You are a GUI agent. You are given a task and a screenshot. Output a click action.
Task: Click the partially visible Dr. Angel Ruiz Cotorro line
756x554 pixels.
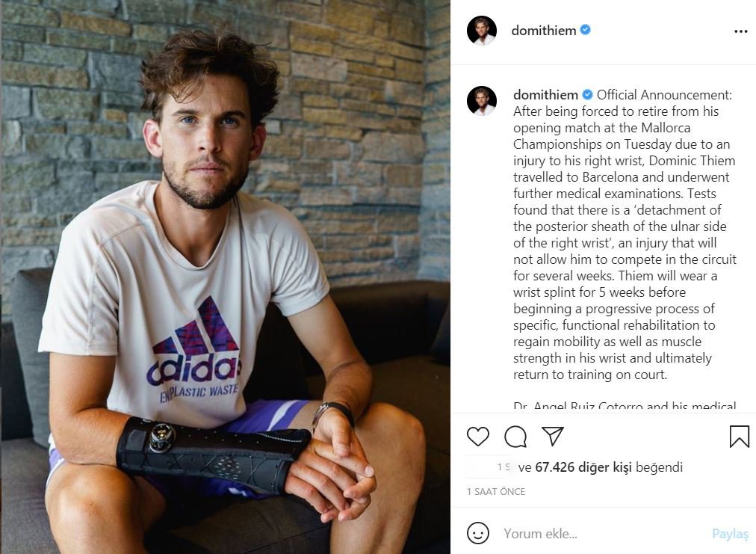pyautogui.click(x=625, y=406)
